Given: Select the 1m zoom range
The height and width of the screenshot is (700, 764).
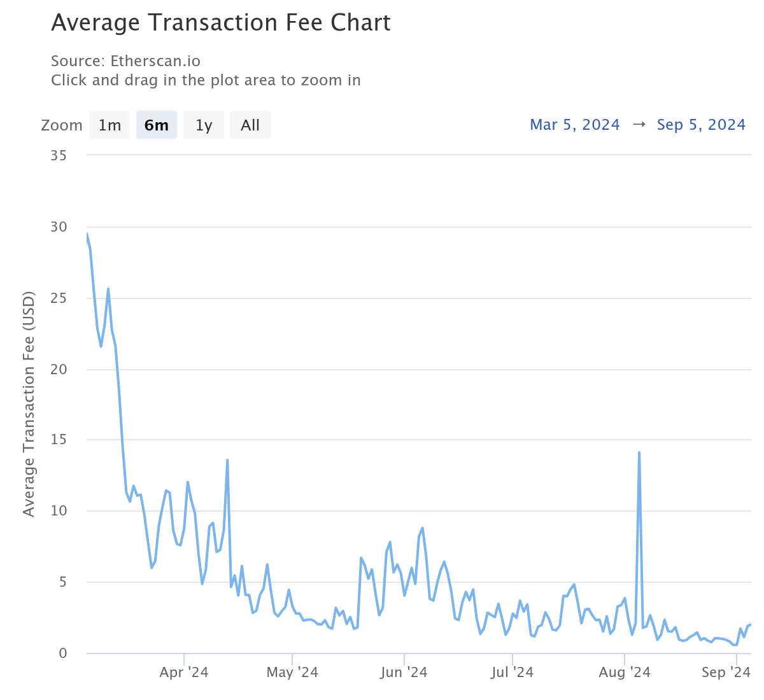Looking at the screenshot, I should pos(109,125).
